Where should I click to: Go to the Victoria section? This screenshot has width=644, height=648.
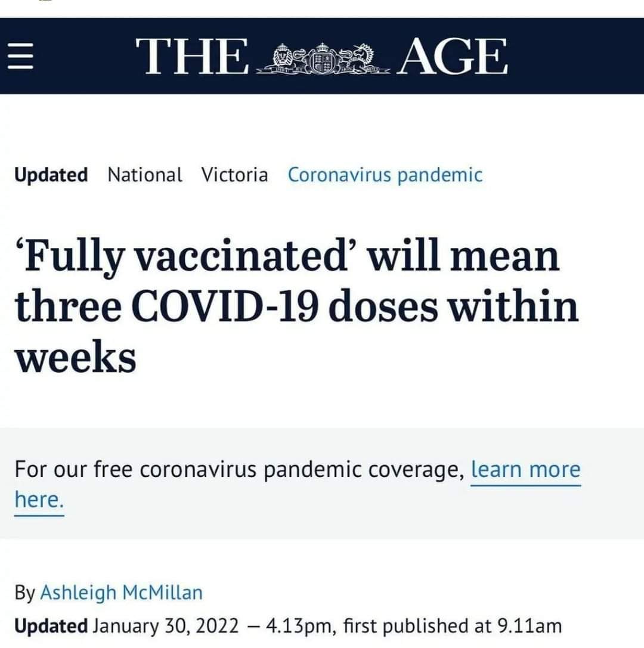(234, 175)
